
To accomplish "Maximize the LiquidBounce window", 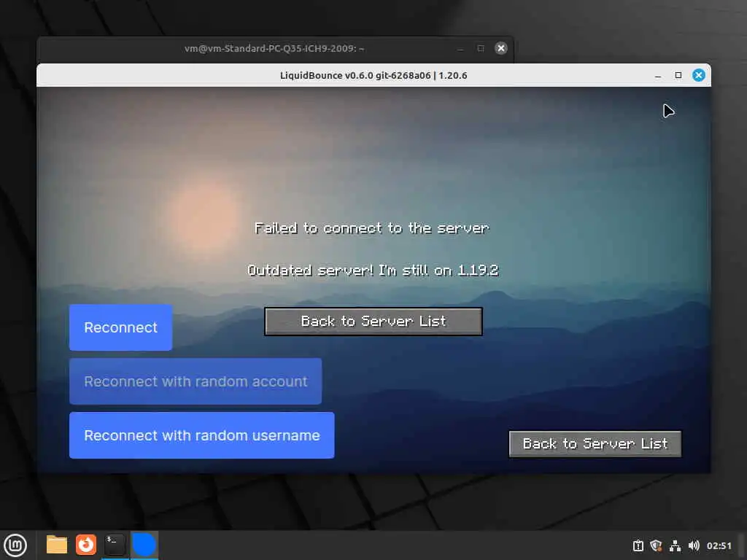I will point(678,75).
